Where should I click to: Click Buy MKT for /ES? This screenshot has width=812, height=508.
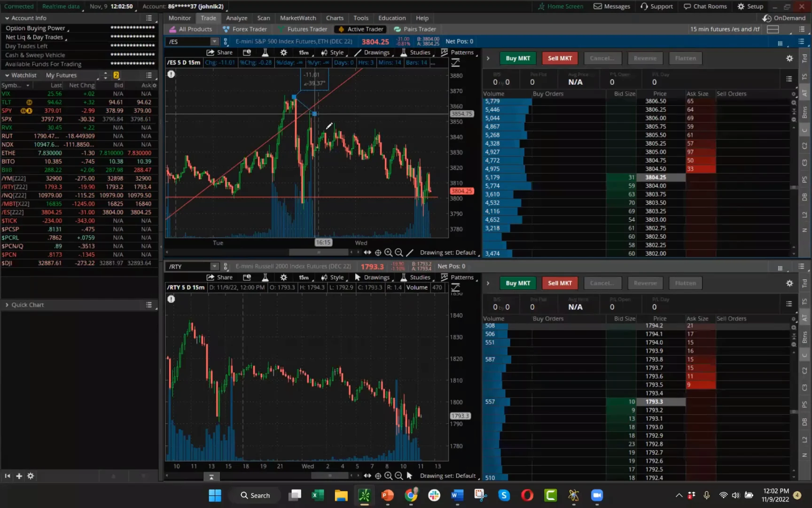click(x=518, y=58)
